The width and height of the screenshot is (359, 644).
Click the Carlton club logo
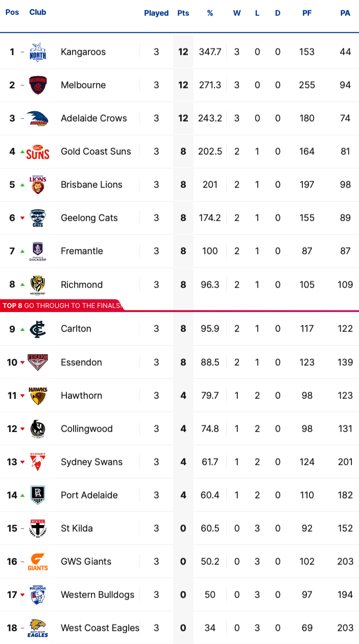tap(38, 329)
